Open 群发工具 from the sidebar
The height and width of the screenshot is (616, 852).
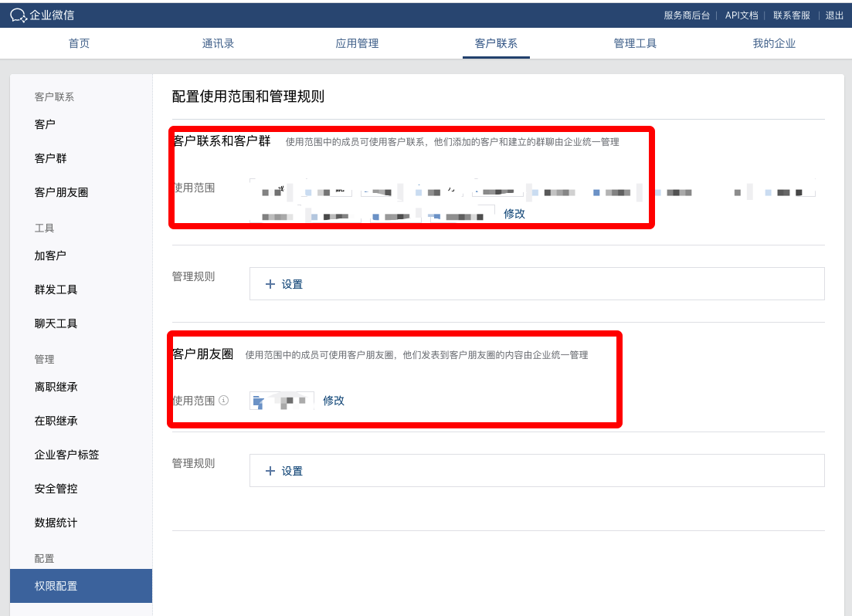click(56, 289)
